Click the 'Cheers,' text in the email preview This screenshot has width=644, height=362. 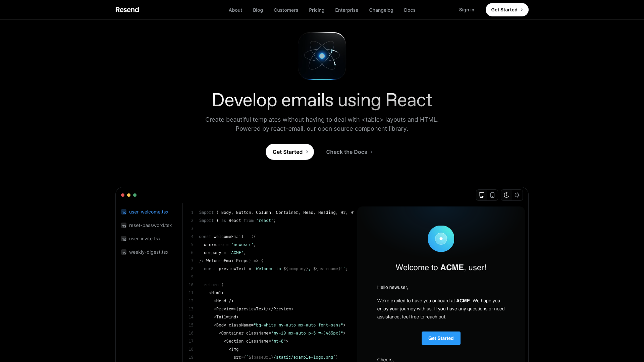point(385,359)
